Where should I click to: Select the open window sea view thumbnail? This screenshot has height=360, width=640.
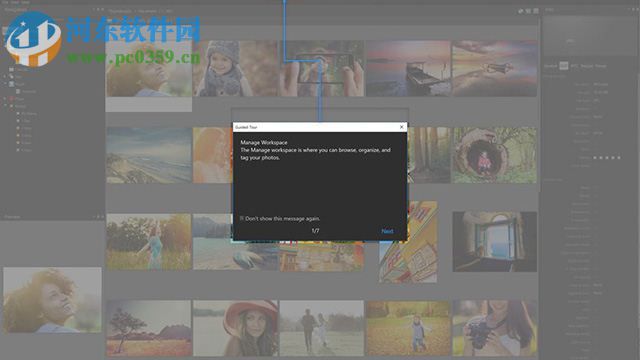(495, 242)
